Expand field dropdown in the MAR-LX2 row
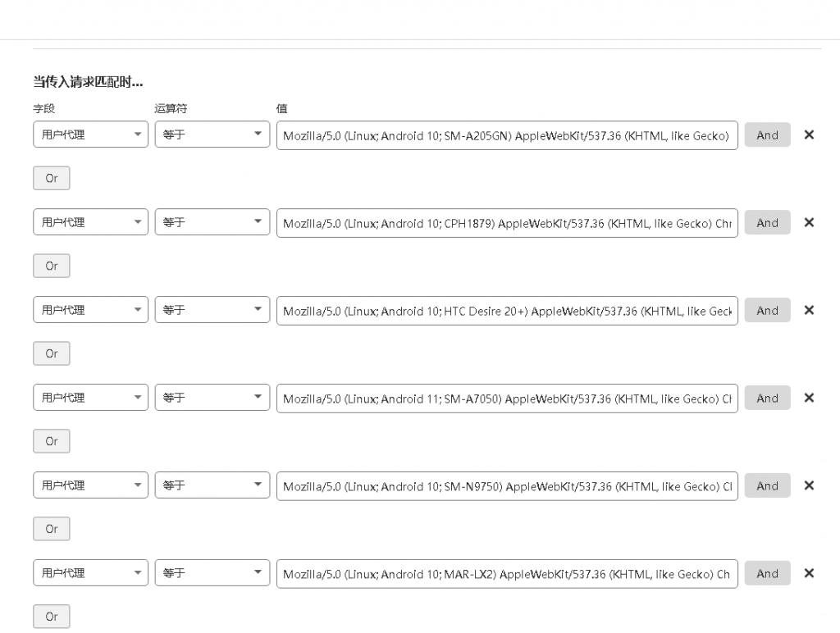 pos(90,573)
